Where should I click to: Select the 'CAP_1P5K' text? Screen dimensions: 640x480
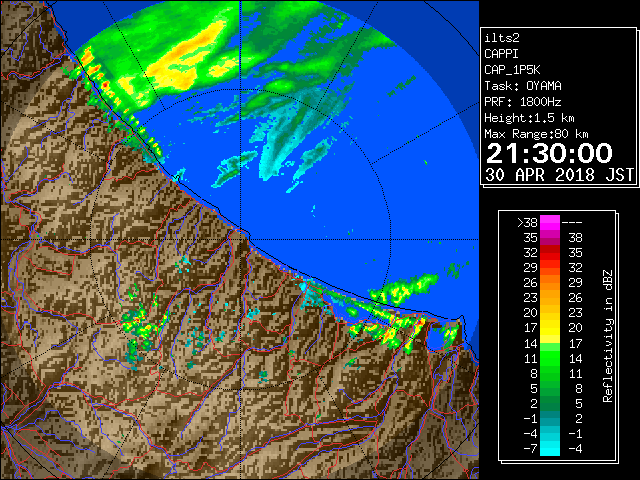(x=512, y=70)
